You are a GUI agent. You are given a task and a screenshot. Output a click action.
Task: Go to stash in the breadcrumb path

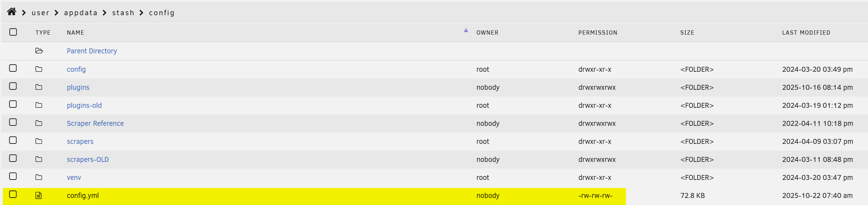tap(123, 13)
